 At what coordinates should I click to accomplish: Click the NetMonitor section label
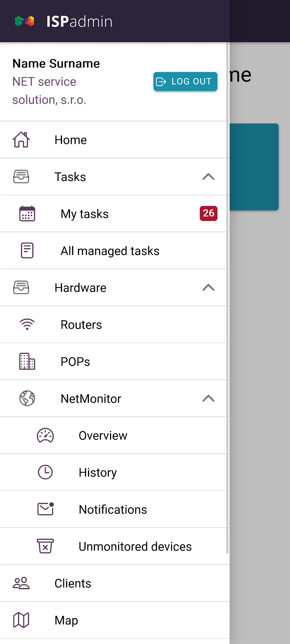click(91, 398)
